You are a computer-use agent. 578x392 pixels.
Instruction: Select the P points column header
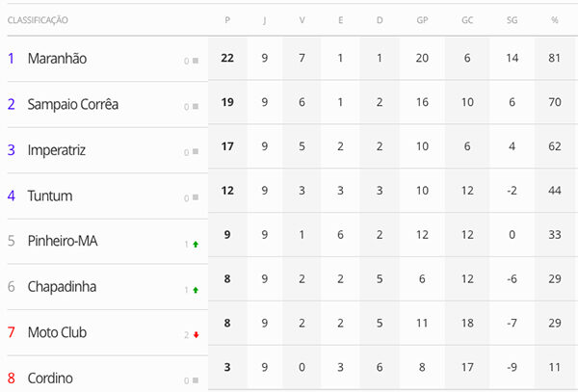[x=227, y=20]
